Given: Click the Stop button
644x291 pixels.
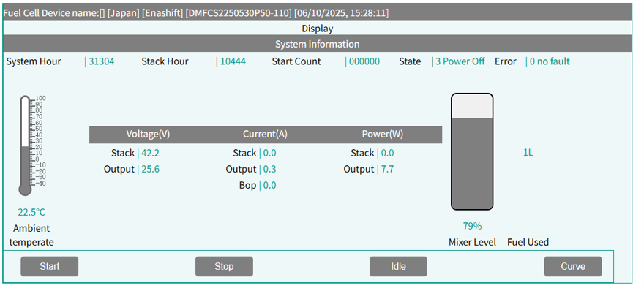Looking at the screenshot, I should (224, 266).
